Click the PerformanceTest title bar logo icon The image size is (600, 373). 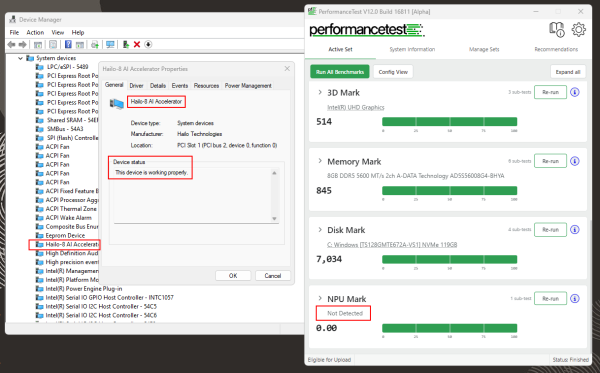[x=312, y=11]
